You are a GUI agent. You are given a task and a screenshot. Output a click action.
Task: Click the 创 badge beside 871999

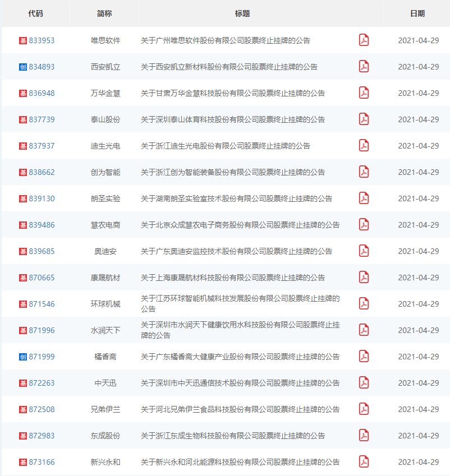click(x=23, y=357)
